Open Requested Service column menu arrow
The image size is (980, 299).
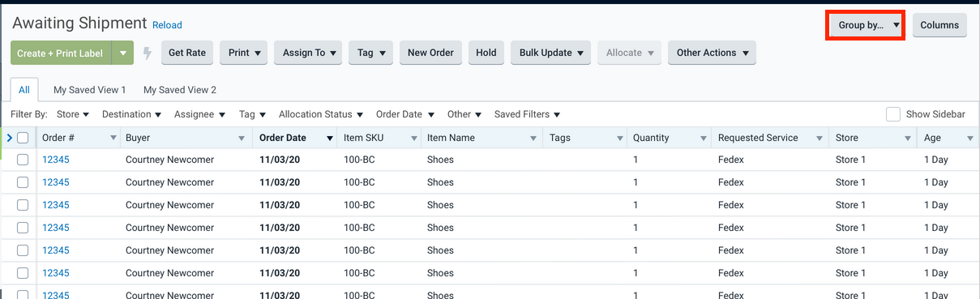820,139
